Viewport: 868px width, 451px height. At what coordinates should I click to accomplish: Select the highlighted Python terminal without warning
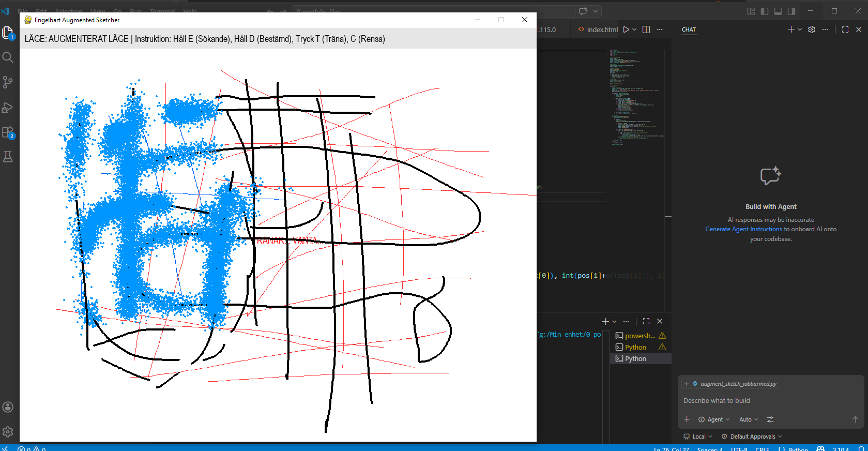(x=641, y=358)
